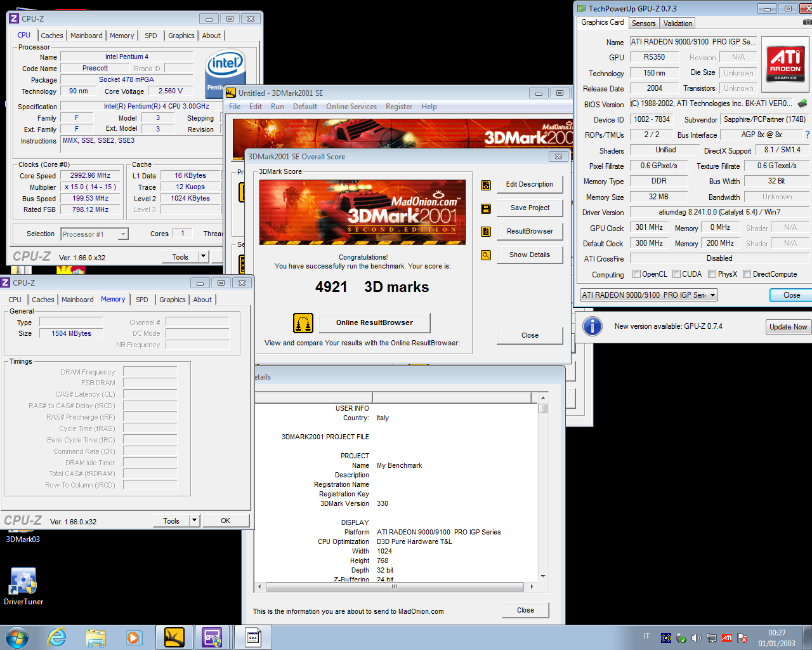Expand the Tools arrow in upper CPU-Z window
Image resolution: width=812 pixels, height=650 pixels.
coord(204,256)
